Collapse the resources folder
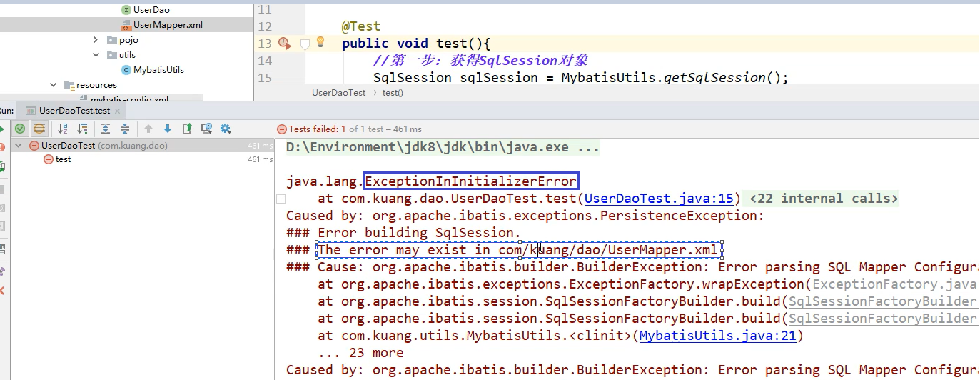The width and height of the screenshot is (980, 385). coord(54,85)
